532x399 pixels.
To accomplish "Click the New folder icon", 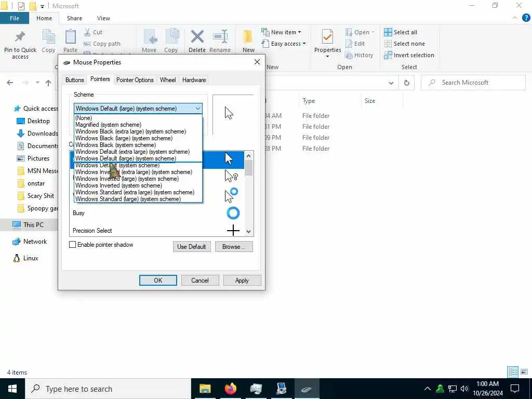I will (248, 37).
